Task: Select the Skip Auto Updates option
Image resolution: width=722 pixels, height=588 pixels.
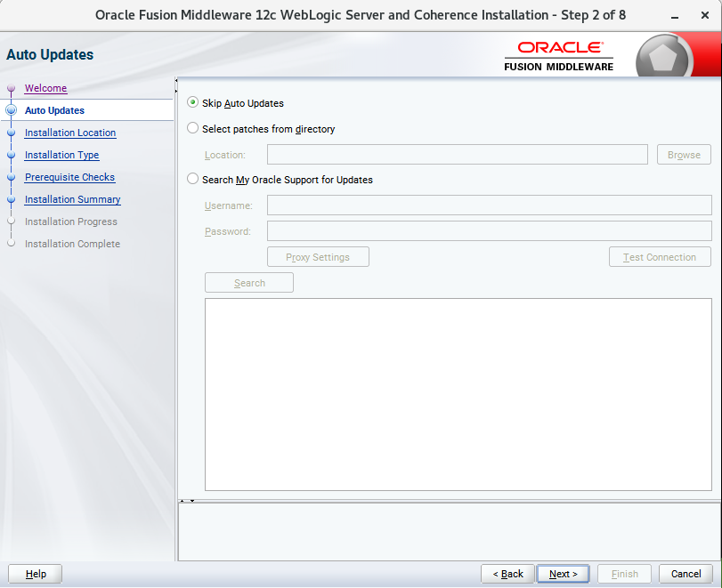Action: 193,103
